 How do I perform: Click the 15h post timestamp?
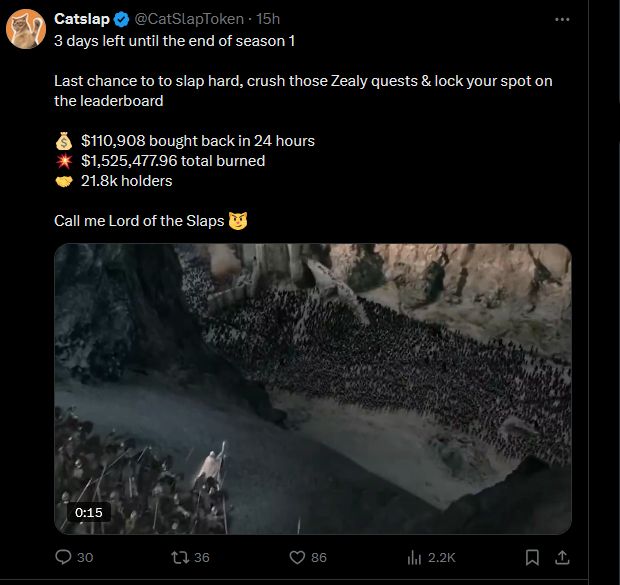pos(268,19)
